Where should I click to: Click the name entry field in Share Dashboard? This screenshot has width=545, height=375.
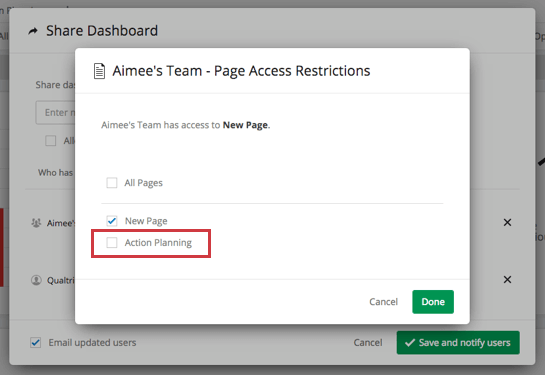point(55,113)
